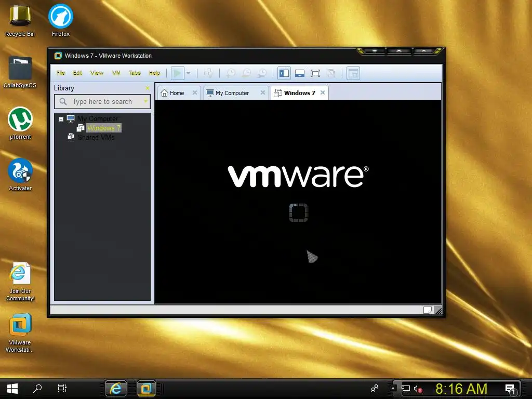Open µTorrent desktop icon
This screenshot has width=532, height=399.
20,124
